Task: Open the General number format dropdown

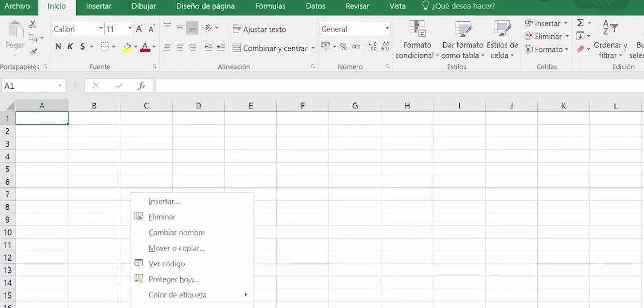Action: pyautogui.click(x=387, y=29)
